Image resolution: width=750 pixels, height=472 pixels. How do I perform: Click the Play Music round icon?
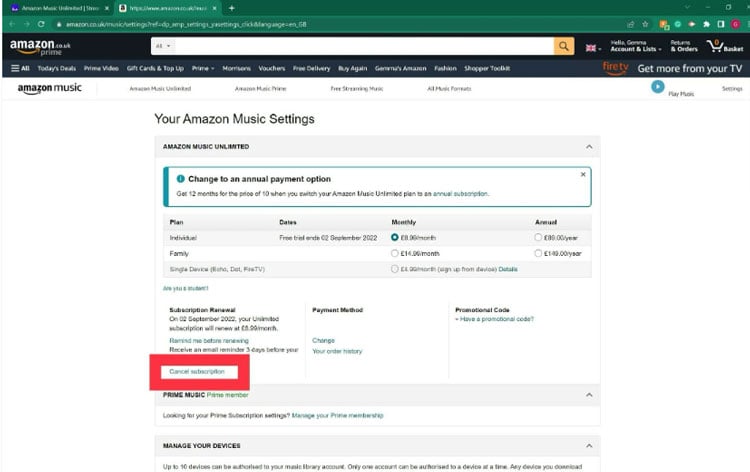658,87
